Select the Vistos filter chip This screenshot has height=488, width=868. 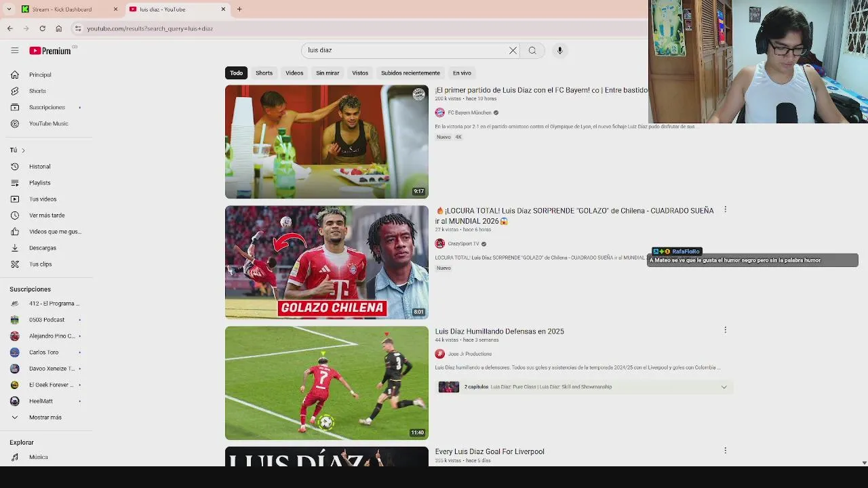pyautogui.click(x=360, y=73)
